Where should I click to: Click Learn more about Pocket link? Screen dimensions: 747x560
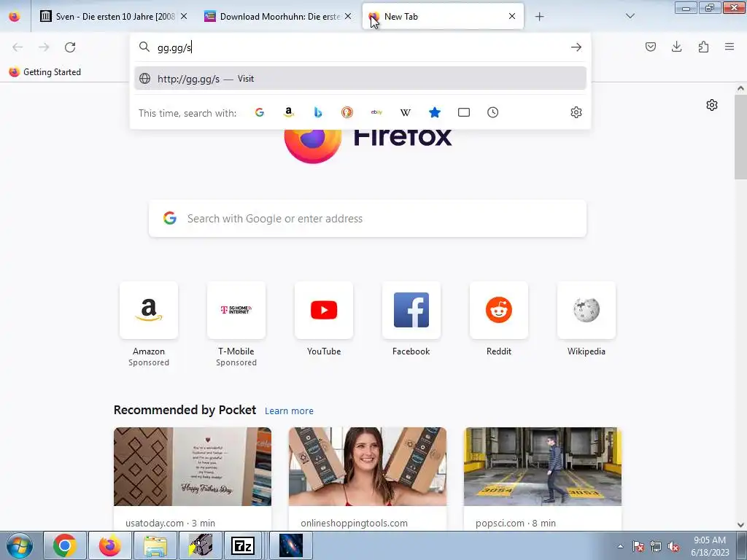[289, 411]
